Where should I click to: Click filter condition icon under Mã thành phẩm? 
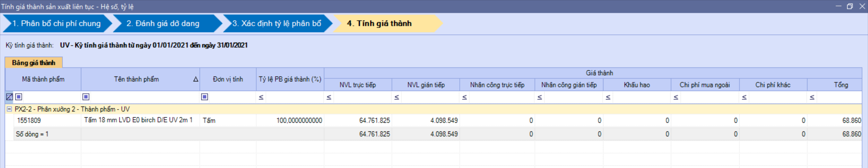(19, 97)
